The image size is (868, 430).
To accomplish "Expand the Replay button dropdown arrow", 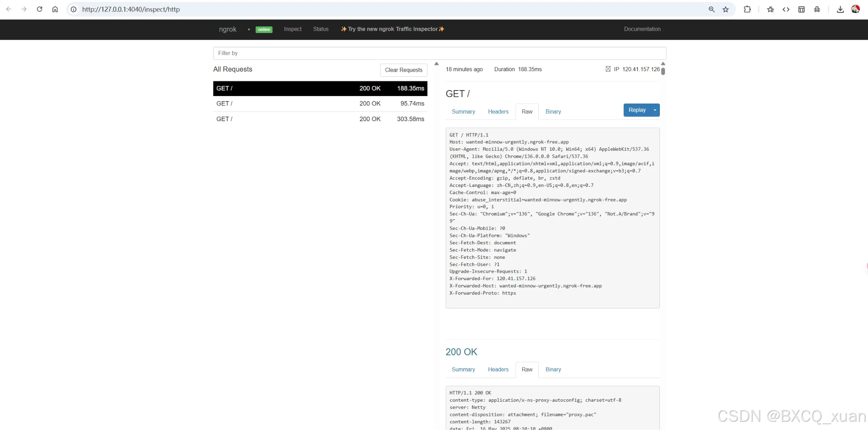I will (x=655, y=110).
